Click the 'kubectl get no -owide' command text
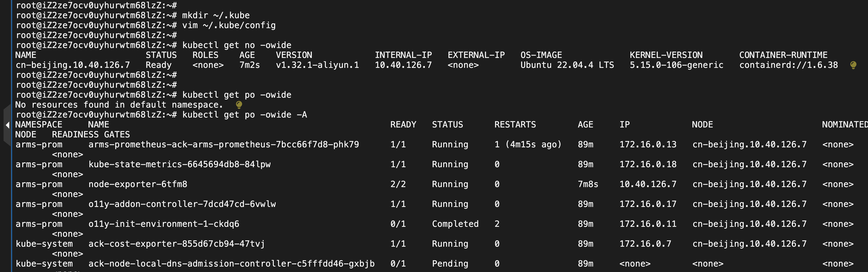The image size is (868, 272). [x=237, y=45]
